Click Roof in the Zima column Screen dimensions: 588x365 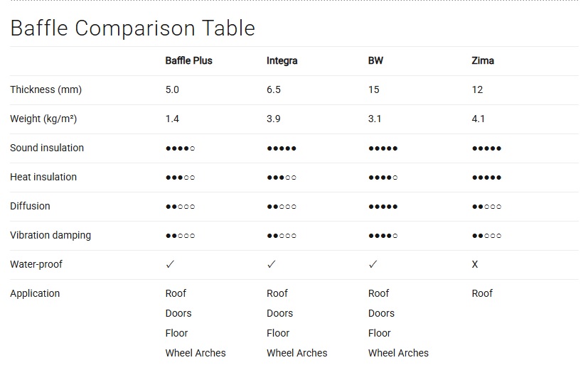(x=482, y=293)
